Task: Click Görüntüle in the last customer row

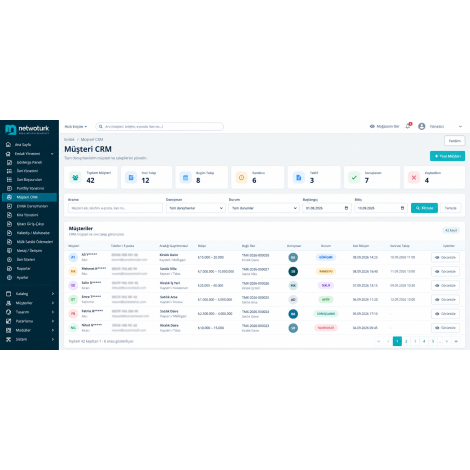Action: pos(445,328)
